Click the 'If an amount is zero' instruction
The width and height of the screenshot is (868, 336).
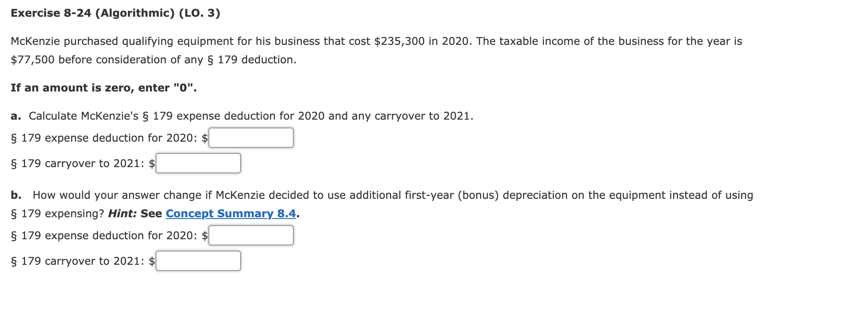[104, 88]
